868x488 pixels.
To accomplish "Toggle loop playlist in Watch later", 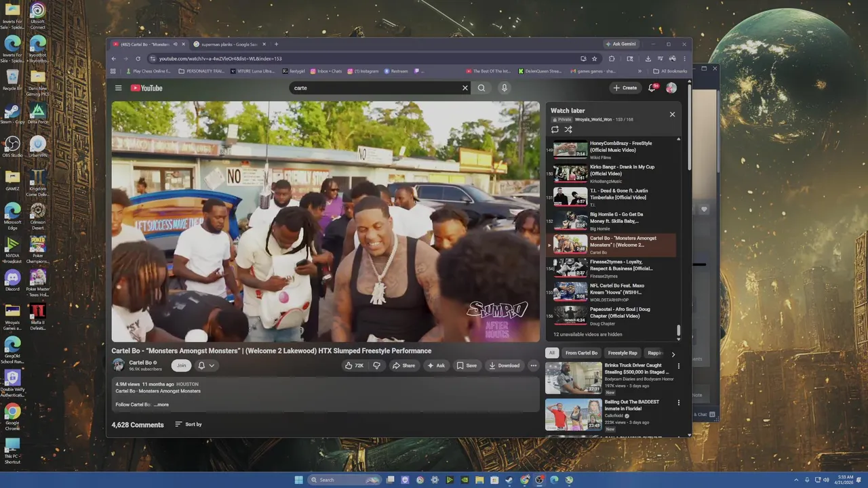I will 555,129.
